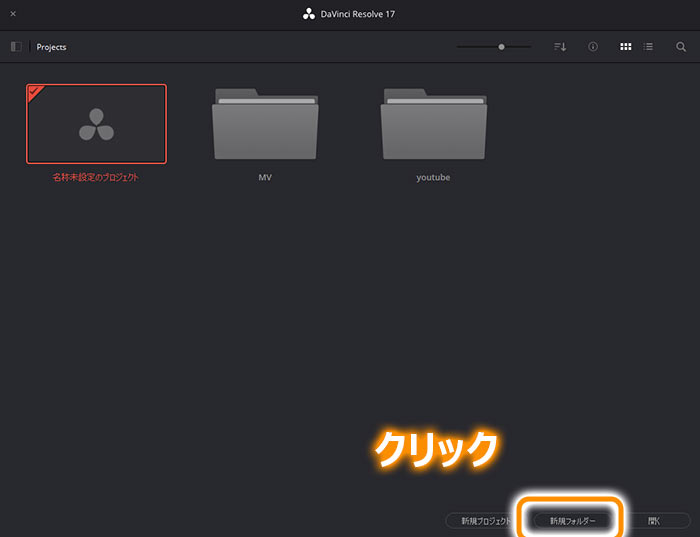The height and width of the screenshot is (537, 700).
Task: Click the Projects breadcrumb label
Action: [51, 47]
